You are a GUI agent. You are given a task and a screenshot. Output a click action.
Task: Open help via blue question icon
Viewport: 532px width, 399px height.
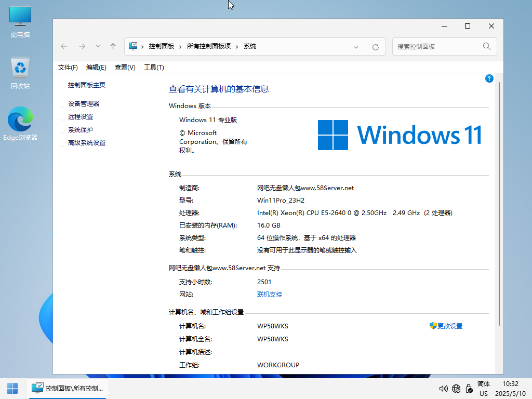tap(489, 78)
